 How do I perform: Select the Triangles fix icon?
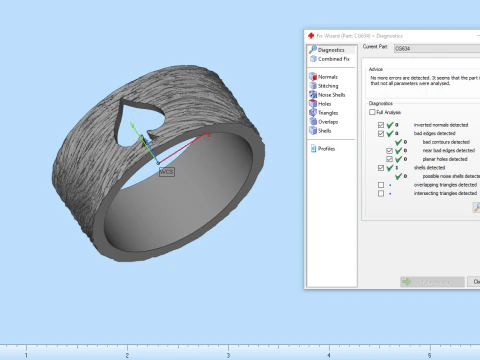[313, 113]
